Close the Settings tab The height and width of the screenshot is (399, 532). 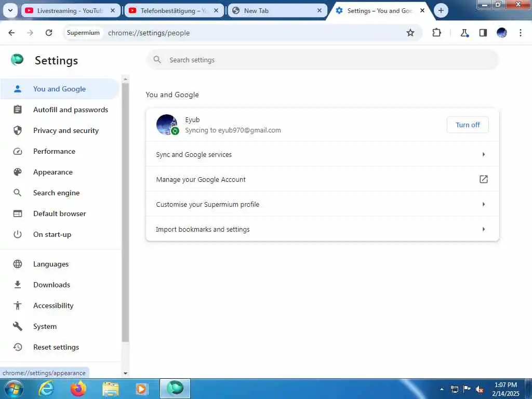click(422, 11)
